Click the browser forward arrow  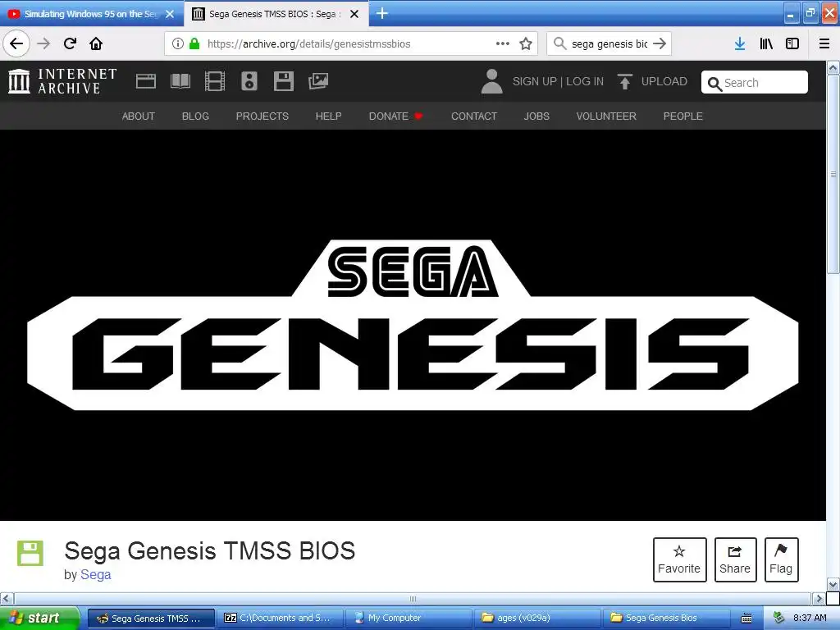click(43, 43)
